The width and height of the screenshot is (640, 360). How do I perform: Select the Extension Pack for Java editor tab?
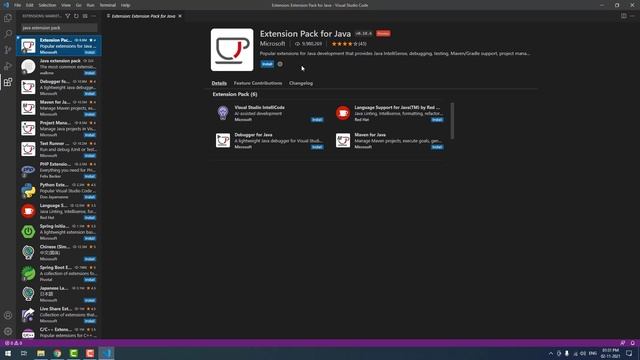pos(144,16)
